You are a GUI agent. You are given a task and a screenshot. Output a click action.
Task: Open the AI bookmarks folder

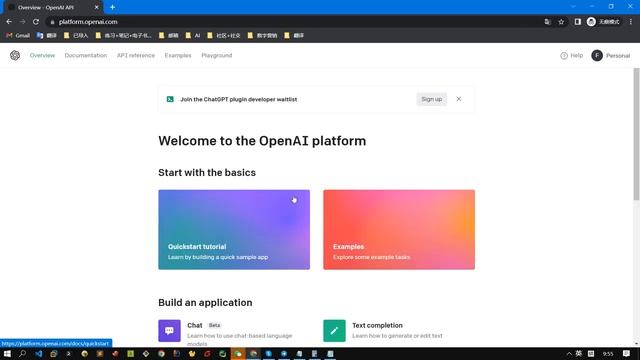point(193,36)
